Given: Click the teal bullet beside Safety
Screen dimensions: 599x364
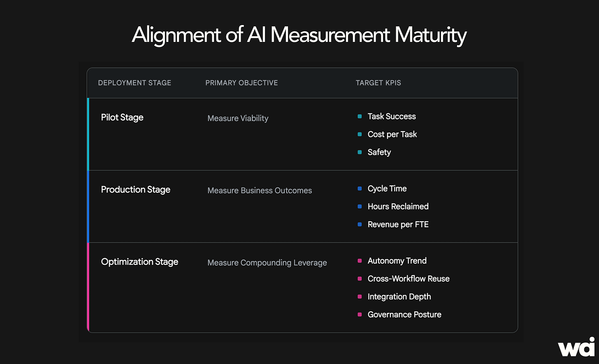Looking at the screenshot, I should [x=360, y=152].
